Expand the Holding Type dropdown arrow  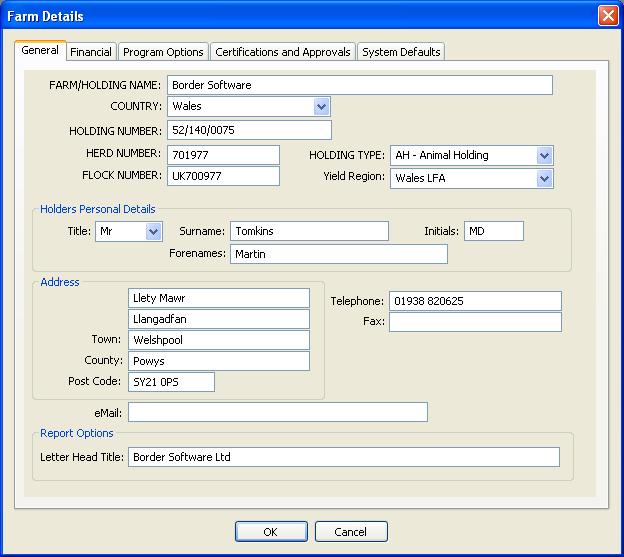coord(544,156)
